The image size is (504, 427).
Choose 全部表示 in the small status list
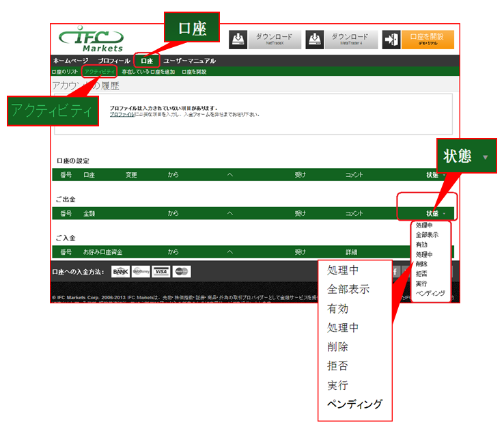click(x=427, y=234)
